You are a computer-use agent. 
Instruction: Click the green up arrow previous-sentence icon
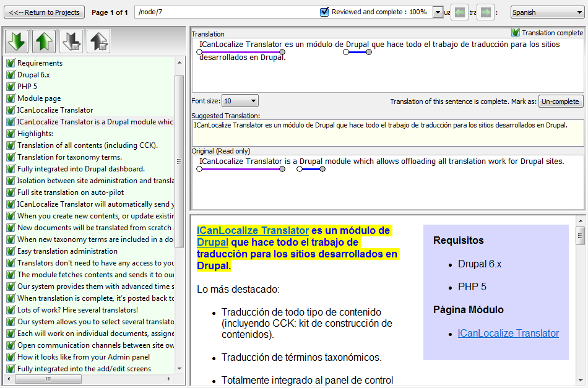(x=44, y=41)
